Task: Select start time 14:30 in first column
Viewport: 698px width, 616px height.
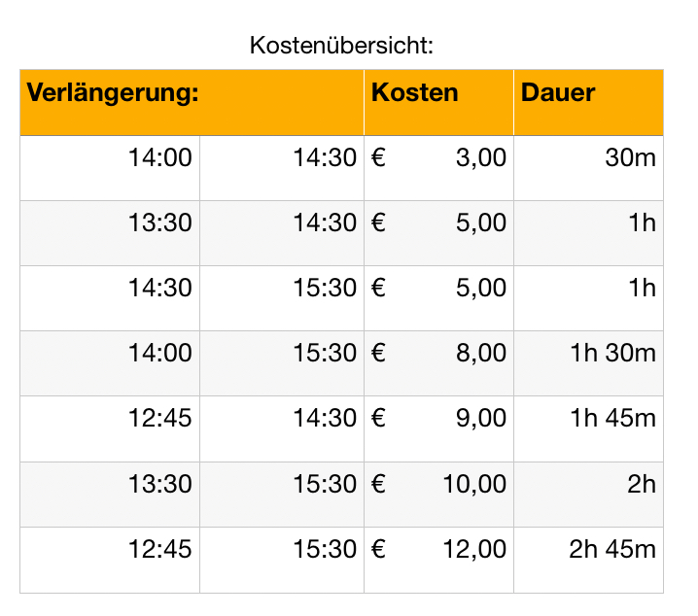Action: [160, 288]
